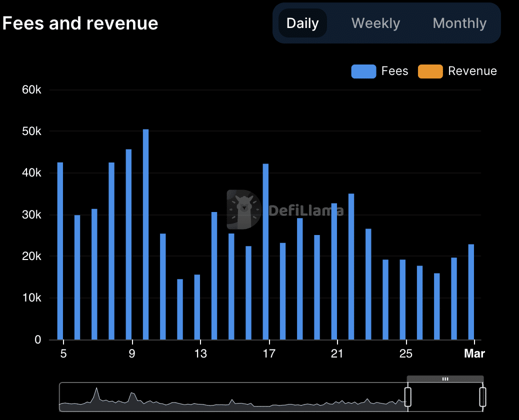The image size is (519, 420).
Task: Click the fee bar for day 13
Action: click(x=197, y=306)
